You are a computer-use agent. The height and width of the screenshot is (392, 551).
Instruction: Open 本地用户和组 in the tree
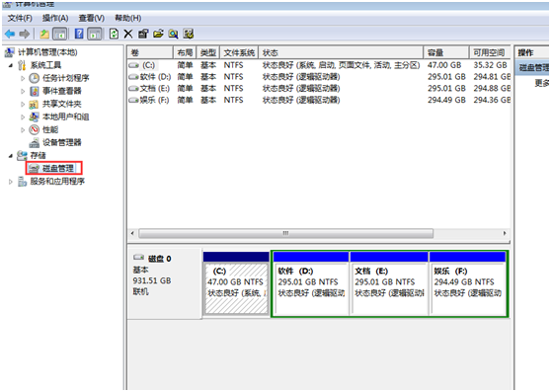point(66,117)
